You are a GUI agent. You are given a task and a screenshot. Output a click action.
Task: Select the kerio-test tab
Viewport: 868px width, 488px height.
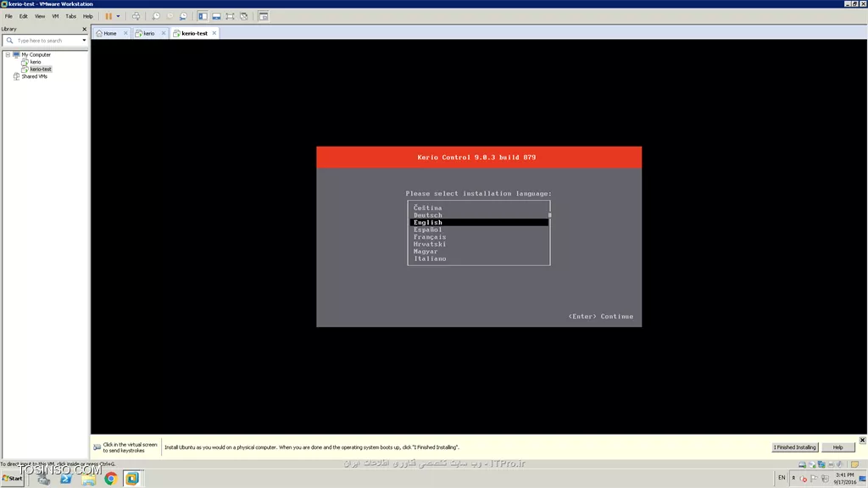tap(194, 33)
